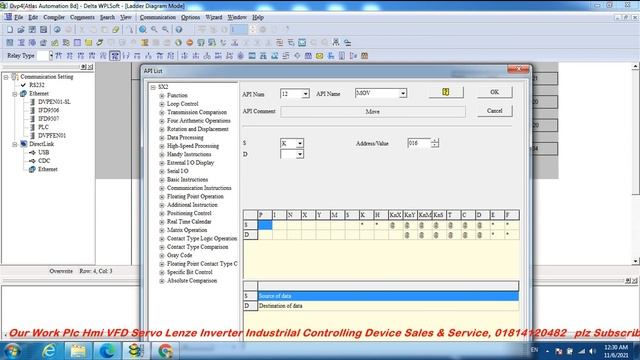Screen dimensions: 640x360
Task: Open the S operand type dropdown
Action: [x=300, y=143]
